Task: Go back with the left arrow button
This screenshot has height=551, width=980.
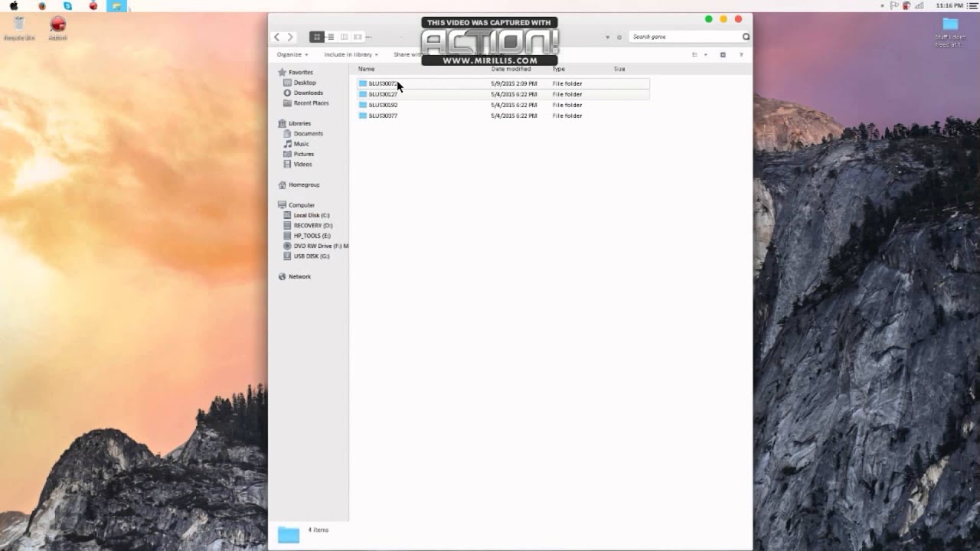Action: [277, 37]
